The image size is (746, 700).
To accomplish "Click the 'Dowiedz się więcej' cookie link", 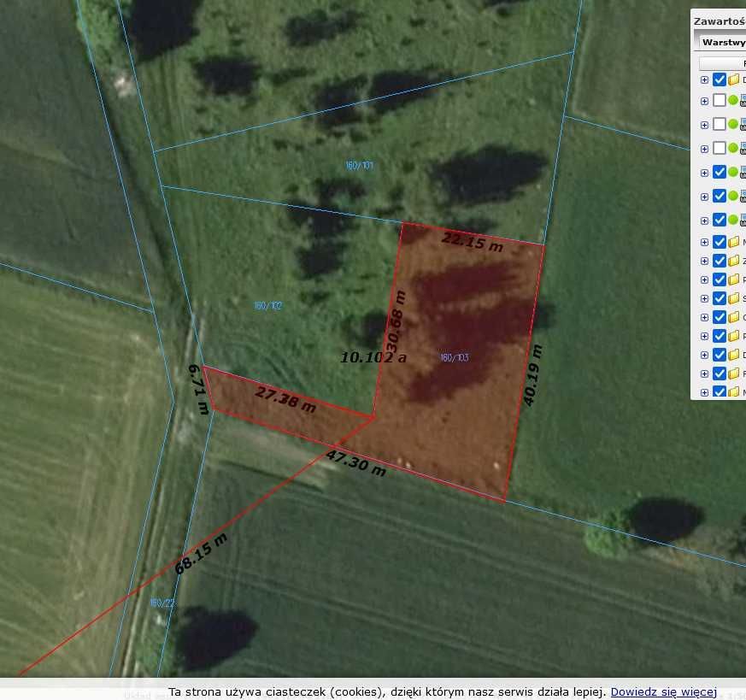I will click(663, 691).
